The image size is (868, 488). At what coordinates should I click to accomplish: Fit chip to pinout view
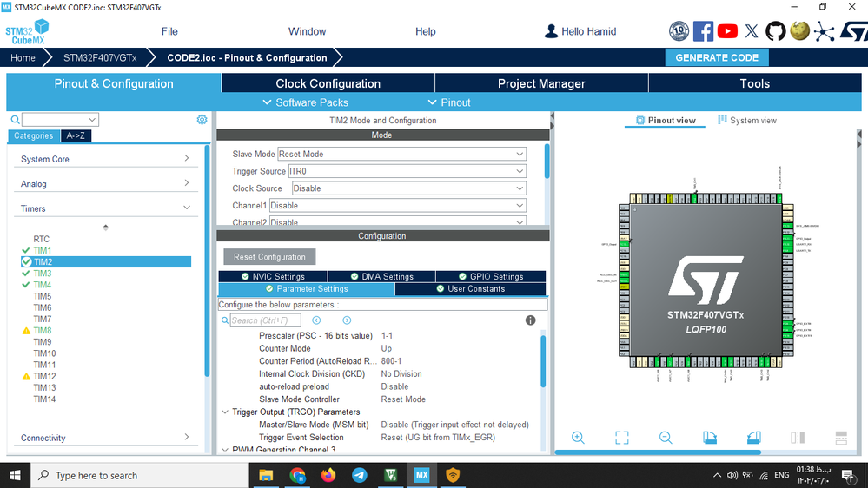click(x=621, y=438)
